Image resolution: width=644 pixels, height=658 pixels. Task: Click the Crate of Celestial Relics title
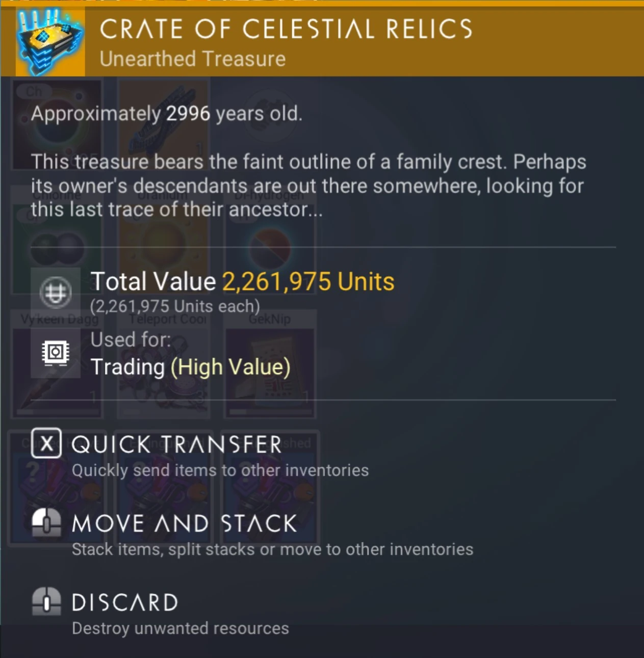286,29
